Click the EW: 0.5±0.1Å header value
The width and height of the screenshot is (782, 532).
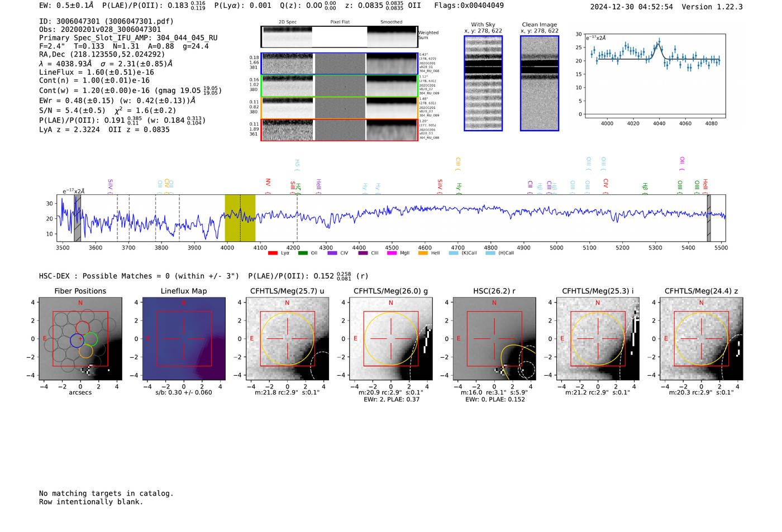[x=66, y=6]
